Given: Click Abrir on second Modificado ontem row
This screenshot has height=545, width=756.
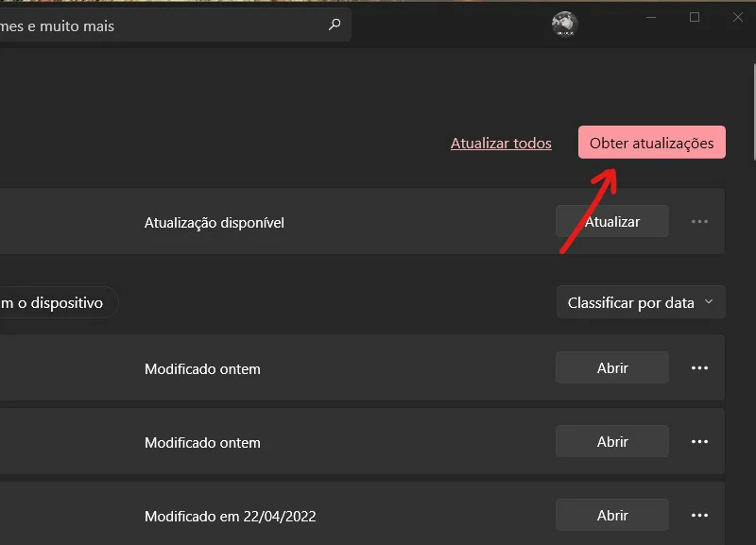Looking at the screenshot, I should [611, 441].
